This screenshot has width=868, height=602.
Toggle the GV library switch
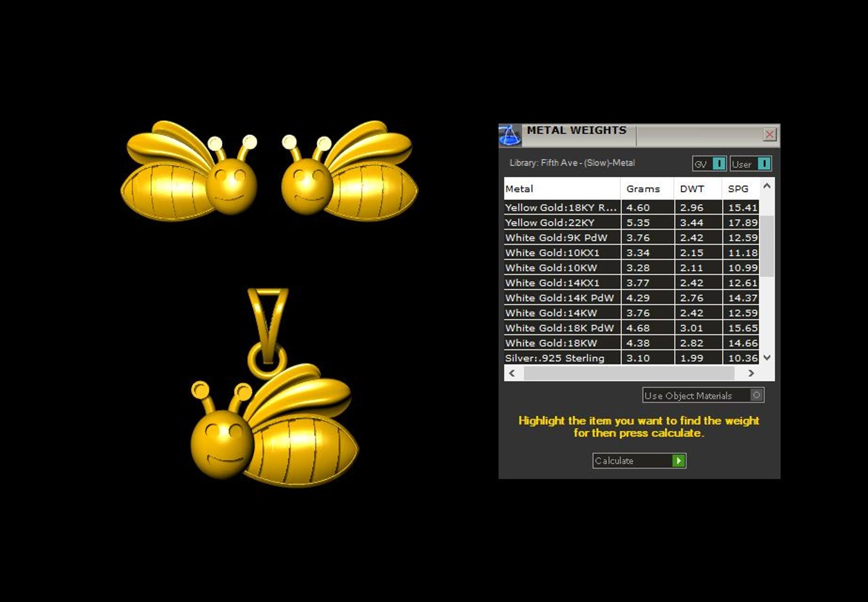click(x=709, y=164)
